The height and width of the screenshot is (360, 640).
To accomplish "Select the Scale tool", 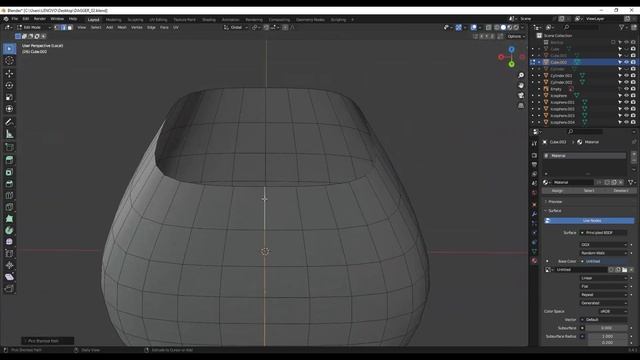I will pyautogui.click(x=9, y=97).
